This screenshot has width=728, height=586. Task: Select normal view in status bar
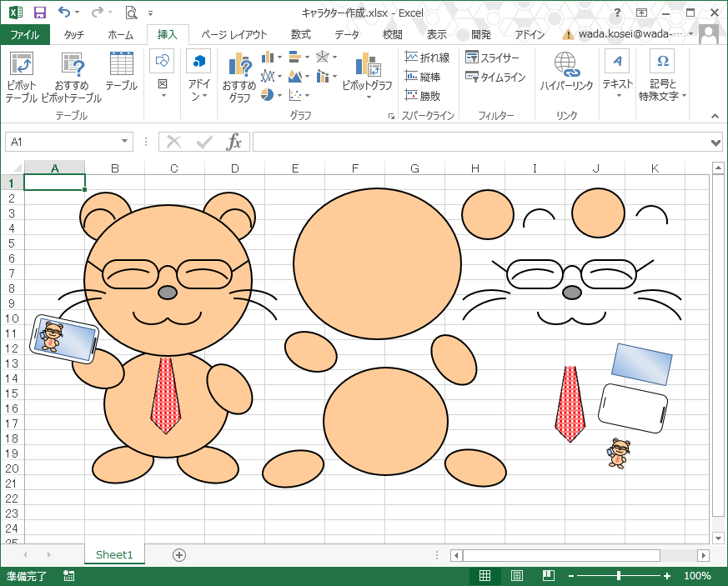pos(484,576)
